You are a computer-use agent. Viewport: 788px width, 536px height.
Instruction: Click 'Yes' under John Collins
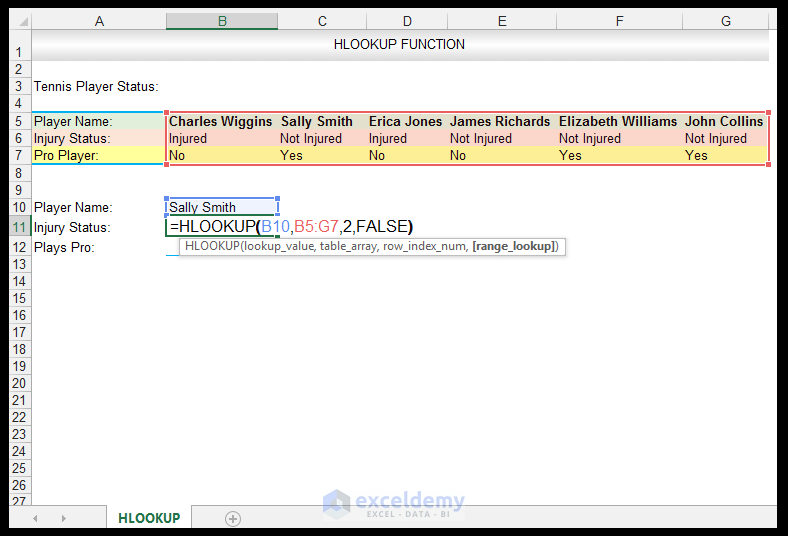(x=726, y=155)
